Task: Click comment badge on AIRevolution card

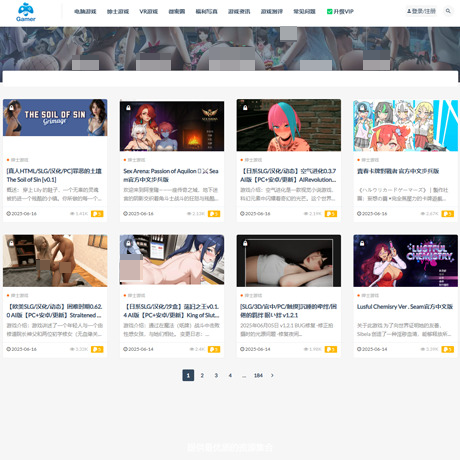Action: (331, 214)
